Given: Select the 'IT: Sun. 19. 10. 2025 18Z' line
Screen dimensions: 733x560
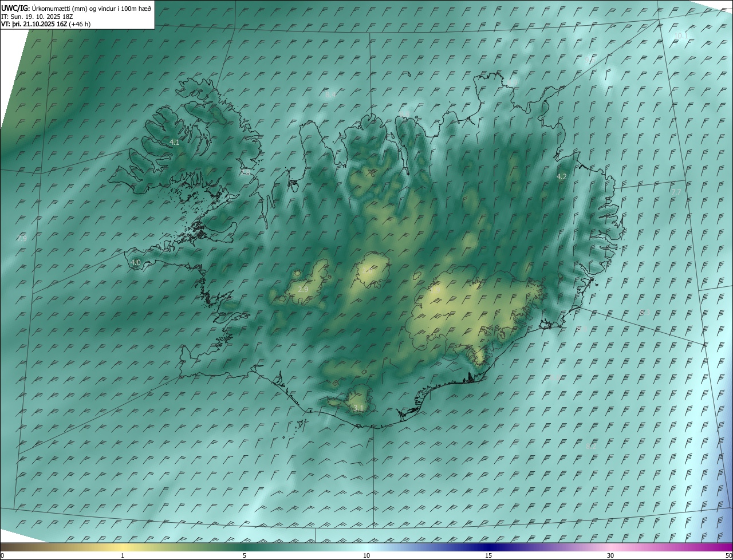Looking at the screenshot, I should click(x=37, y=17).
